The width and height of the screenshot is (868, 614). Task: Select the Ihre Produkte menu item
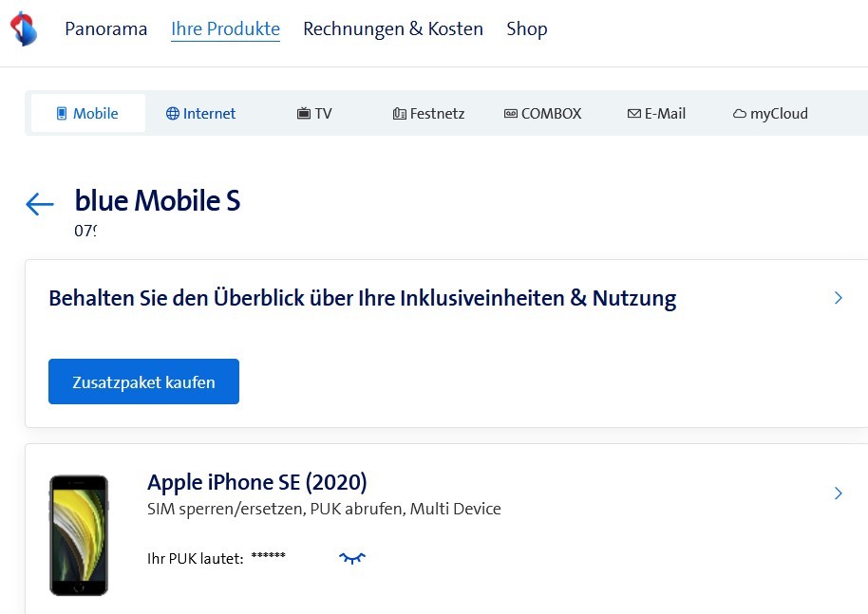tap(225, 28)
